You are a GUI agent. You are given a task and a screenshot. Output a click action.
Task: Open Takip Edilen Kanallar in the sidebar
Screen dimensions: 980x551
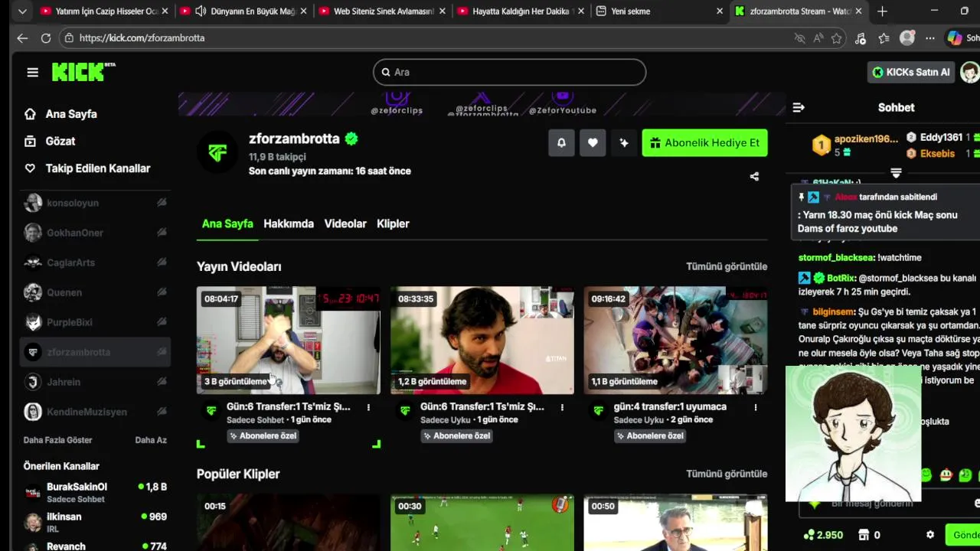[x=98, y=168]
